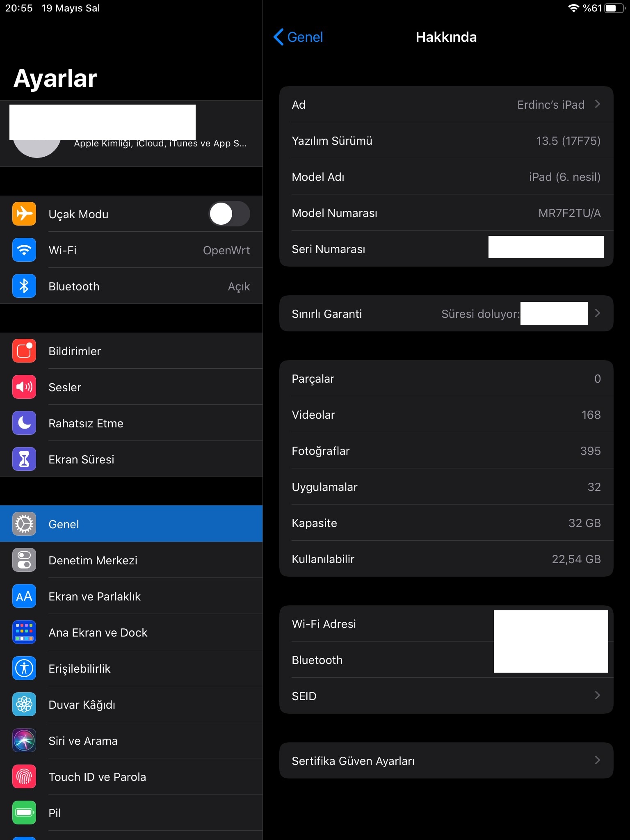Tap Sınırlı Garanti label
This screenshot has width=630, height=840.
[326, 314]
